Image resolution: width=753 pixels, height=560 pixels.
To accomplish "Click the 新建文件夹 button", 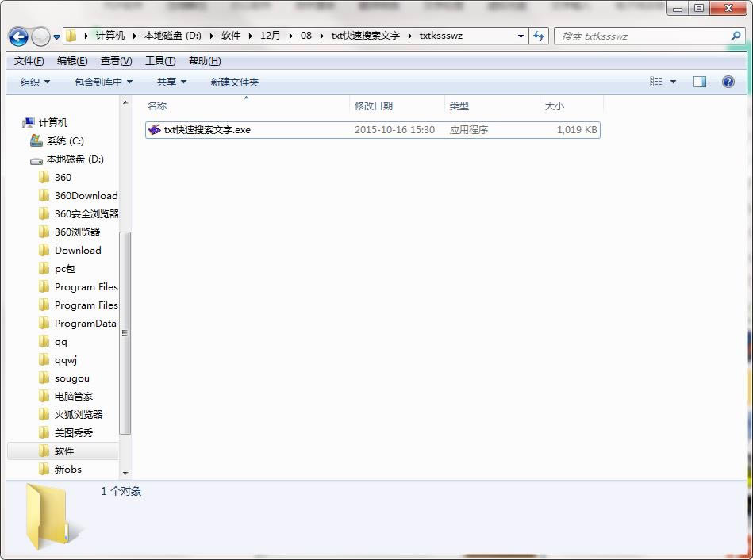I will pyautogui.click(x=234, y=82).
